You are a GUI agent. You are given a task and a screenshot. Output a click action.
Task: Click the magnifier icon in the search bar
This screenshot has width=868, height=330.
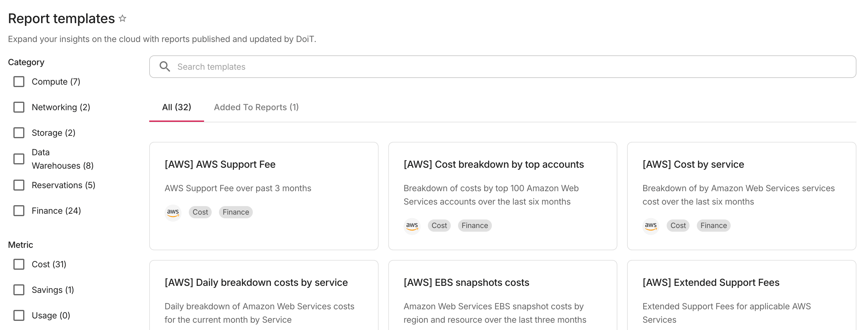pyautogui.click(x=165, y=67)
